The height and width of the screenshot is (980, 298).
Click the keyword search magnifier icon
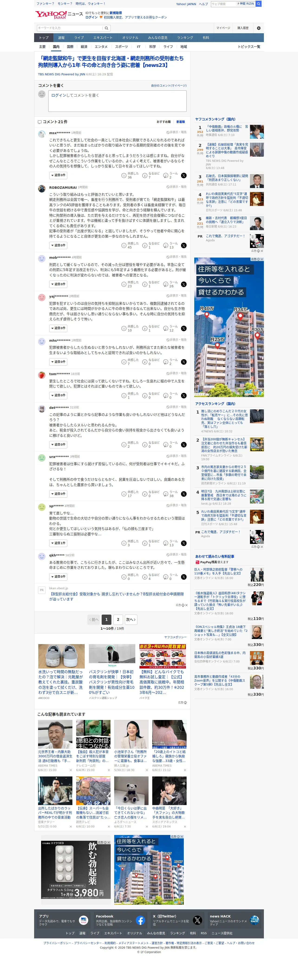coord(107,28)
